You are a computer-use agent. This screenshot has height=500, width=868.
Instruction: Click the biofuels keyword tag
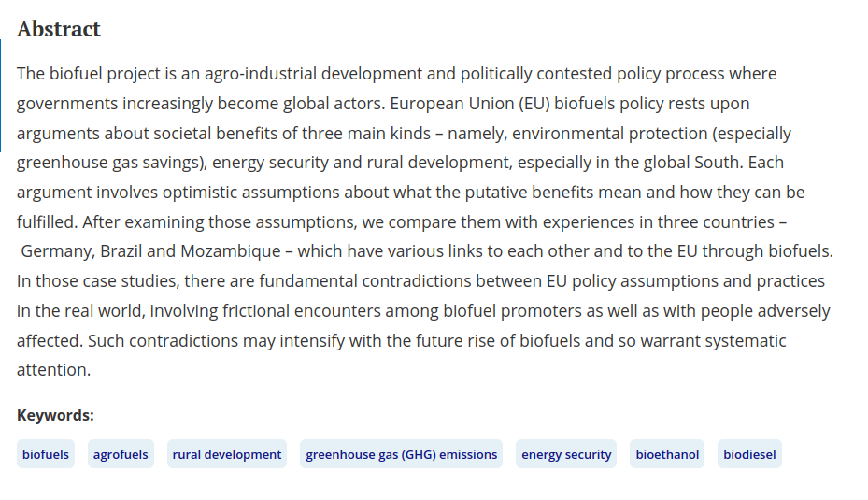46,454
